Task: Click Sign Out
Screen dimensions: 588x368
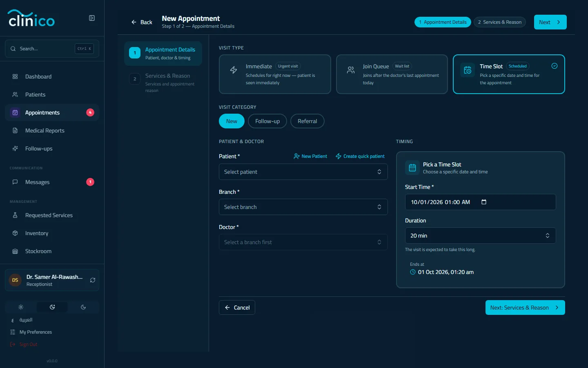Action: click(28, 344)
